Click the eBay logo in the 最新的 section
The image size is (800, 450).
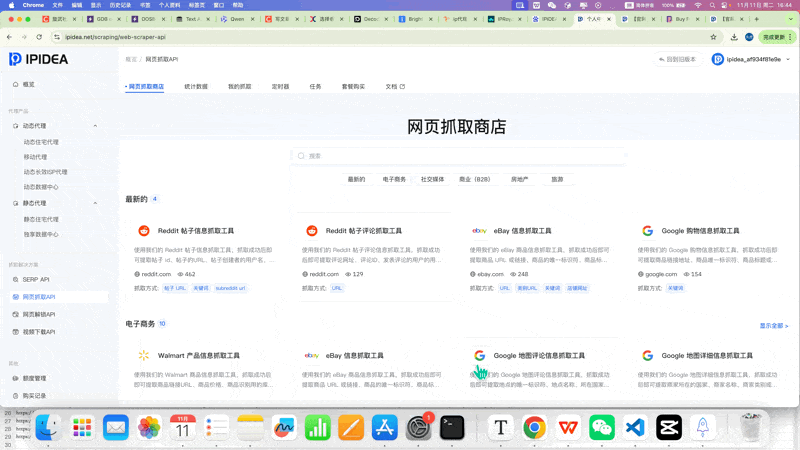pos(479,231)
